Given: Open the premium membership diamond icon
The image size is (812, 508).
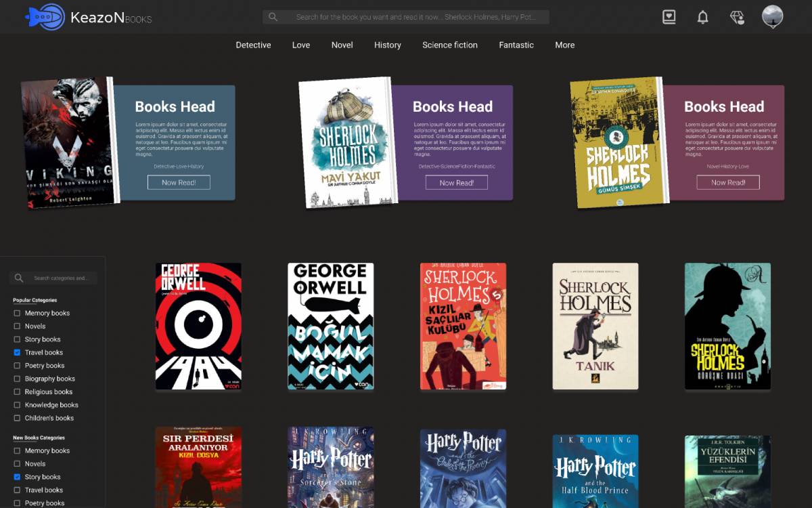Looking at the screenshot, I should click(x=736, y=17).
